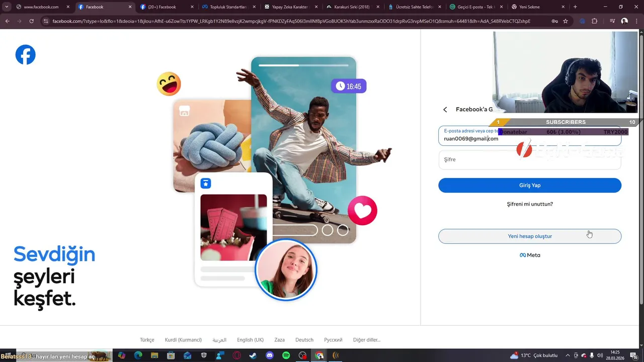Click the Facebook logo in the page header
Image resolution: width=644 pixels, height=362 pixels.
tap(25, 55)
